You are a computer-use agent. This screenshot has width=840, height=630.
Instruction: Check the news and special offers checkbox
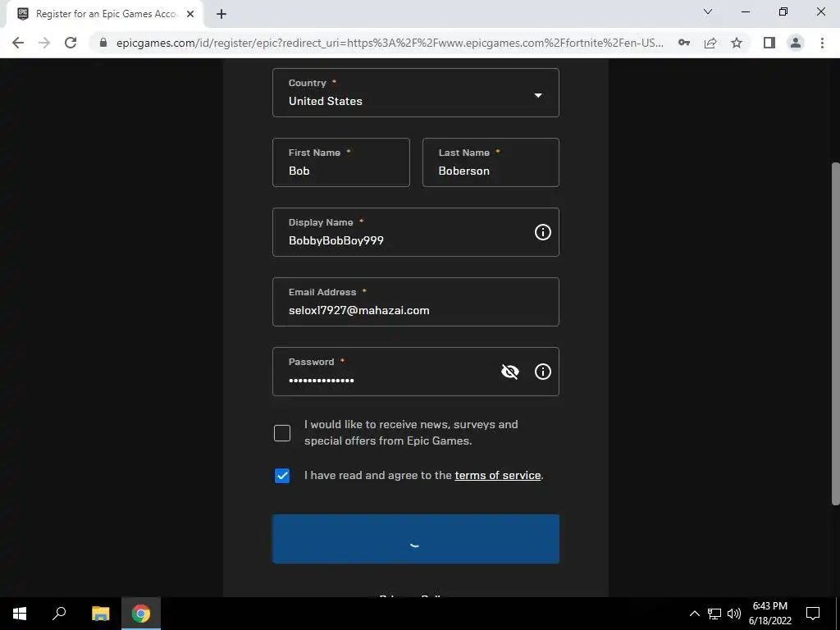click(x=282, y=433)
